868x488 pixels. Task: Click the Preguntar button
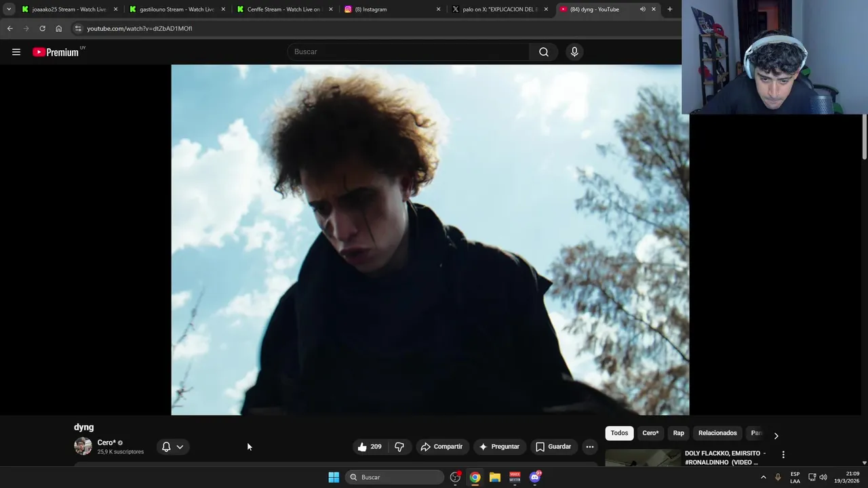click(499, 447)
